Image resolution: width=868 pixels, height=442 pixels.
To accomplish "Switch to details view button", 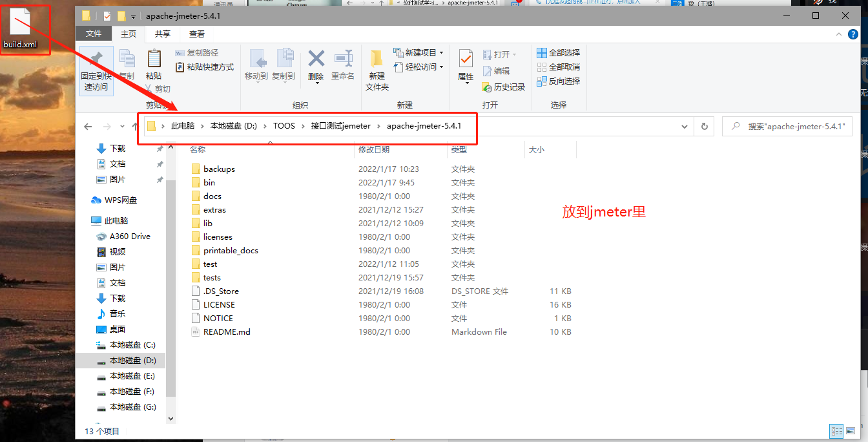I will pyautogui.click(x=836, y=431).
